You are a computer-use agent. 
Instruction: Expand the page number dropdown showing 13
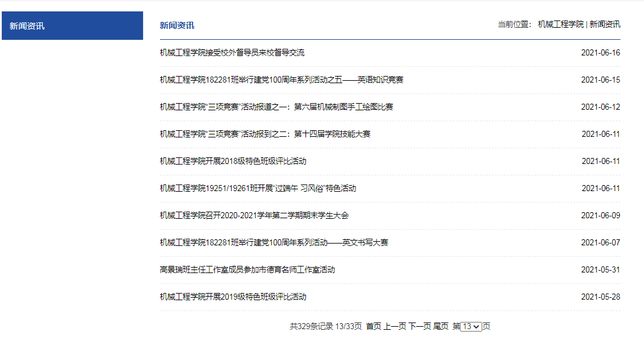[x=471, y=326]
